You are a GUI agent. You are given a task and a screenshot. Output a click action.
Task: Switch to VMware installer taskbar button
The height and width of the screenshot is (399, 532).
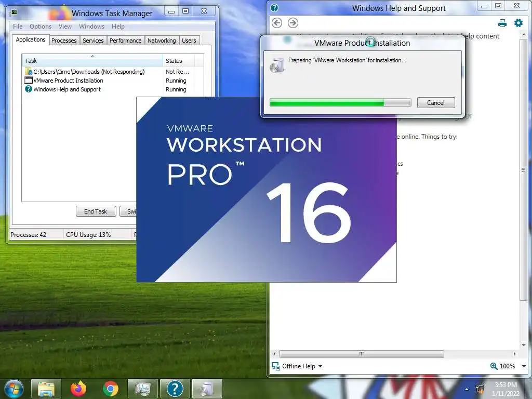207,389
